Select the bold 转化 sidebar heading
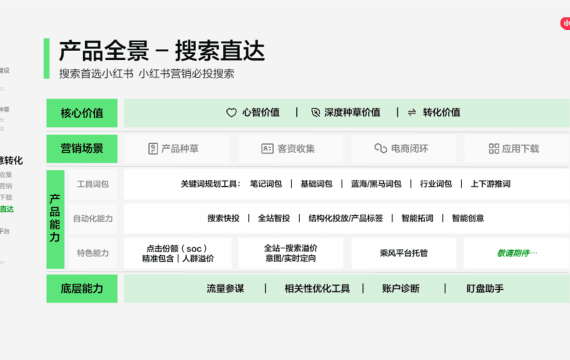This screenshot has width=570, height=360. [11, 160]
